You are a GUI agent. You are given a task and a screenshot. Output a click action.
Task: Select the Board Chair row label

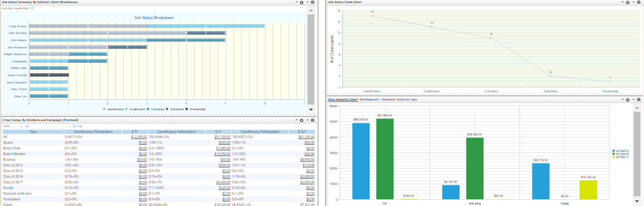click(11, 148)
